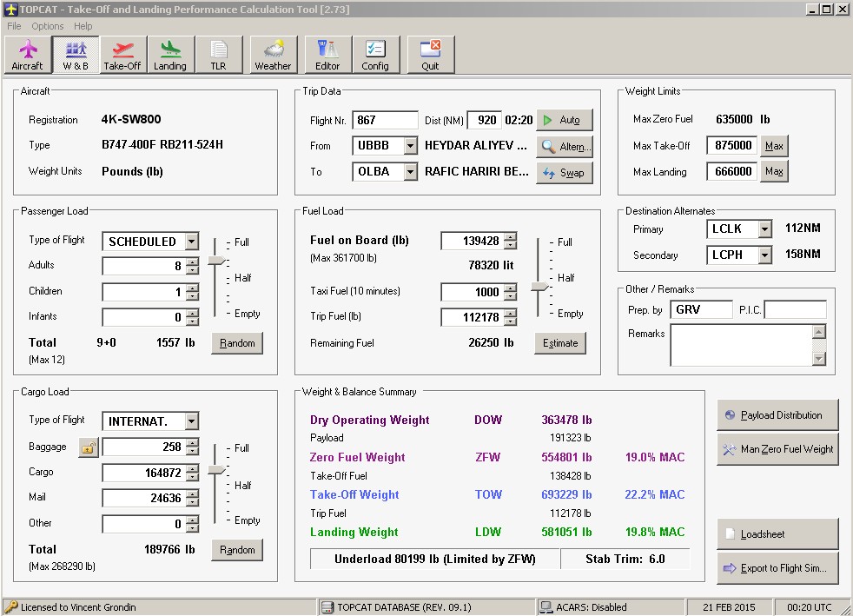Click the Max Landing weight field

click(731, 172)
